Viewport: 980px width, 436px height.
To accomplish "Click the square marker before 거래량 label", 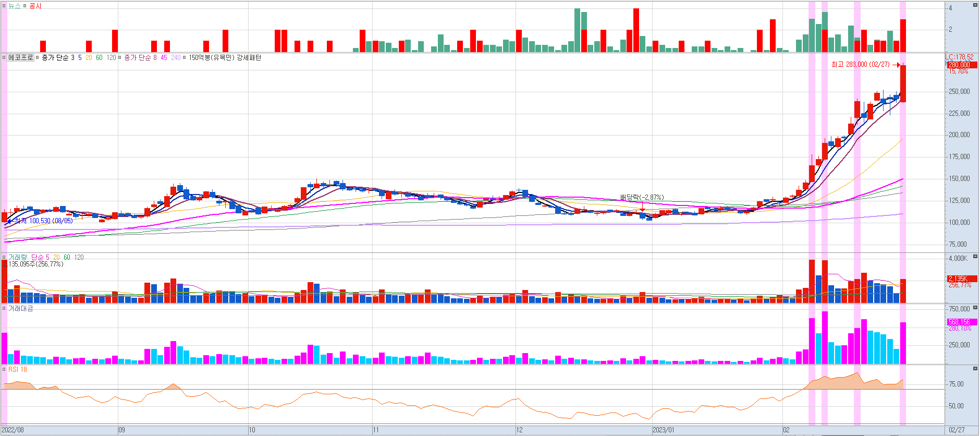I will [x=4, y=257].
